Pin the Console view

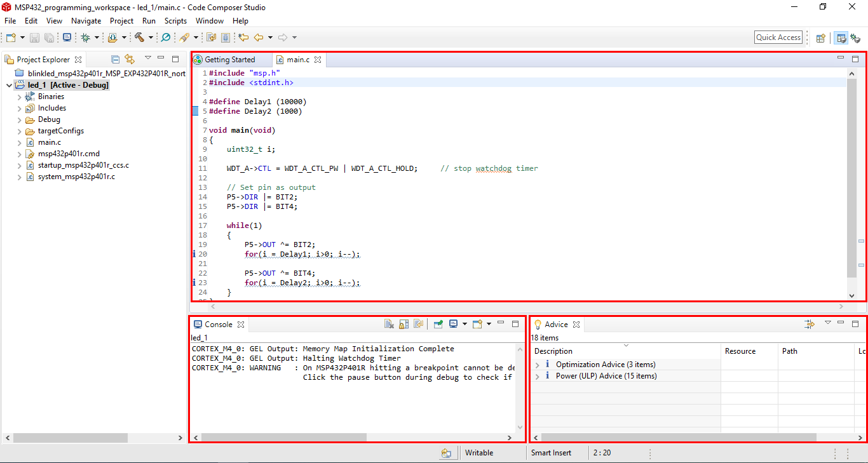(x=438, y=323)
